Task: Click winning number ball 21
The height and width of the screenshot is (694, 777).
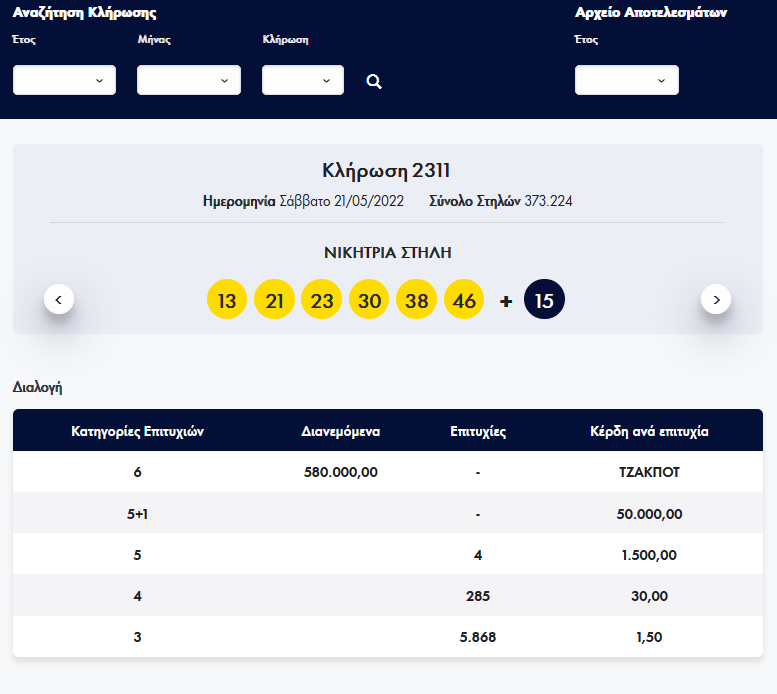Action: click(x=274, y=300)
